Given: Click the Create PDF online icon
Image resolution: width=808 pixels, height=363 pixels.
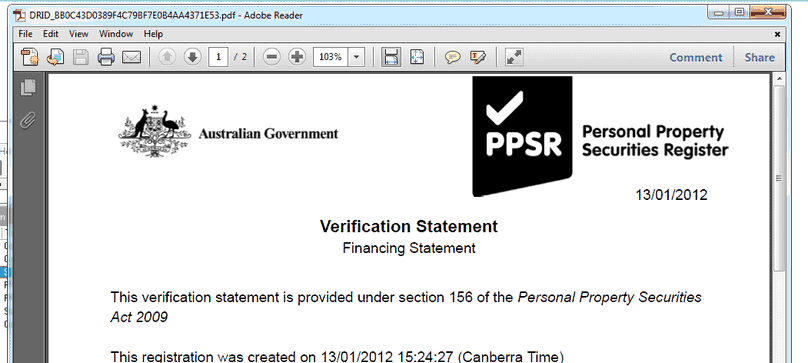Looking at the screenshot, I should (30, 57).
